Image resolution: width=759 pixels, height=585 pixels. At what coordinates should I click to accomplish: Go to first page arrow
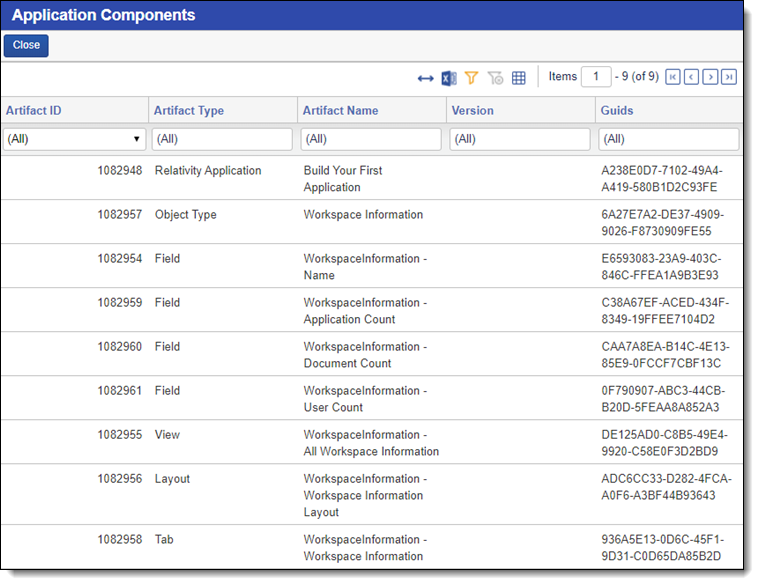(673, 77)
